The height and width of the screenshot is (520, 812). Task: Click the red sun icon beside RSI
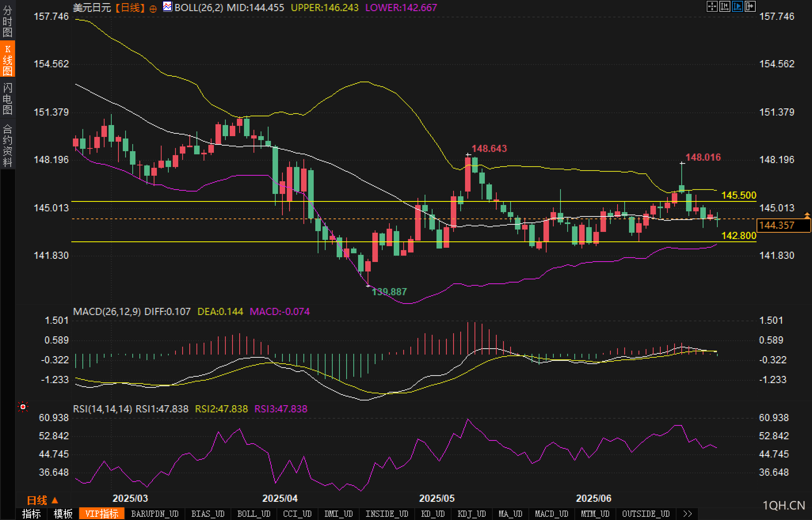(23, 407)
